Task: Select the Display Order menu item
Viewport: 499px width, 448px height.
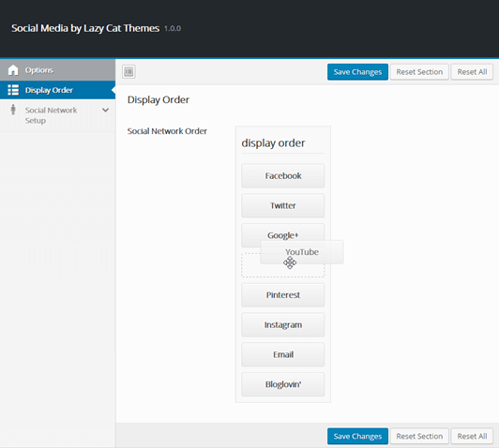Action: (57, 90)
